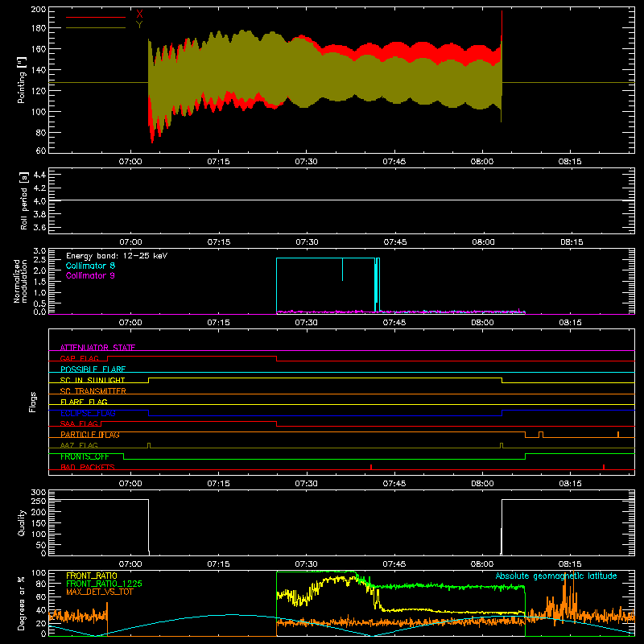The image size is (644, 644).
Task: Click the PARTICLE_FLAG label
Action: 90,435
